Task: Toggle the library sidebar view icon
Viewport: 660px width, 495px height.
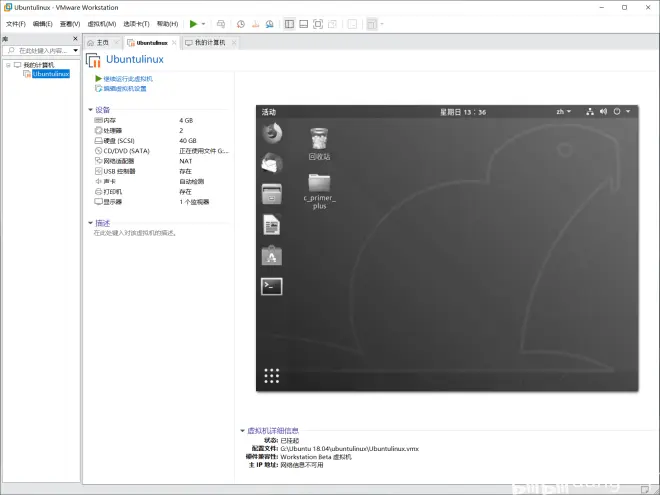Action: pos(289,24)
